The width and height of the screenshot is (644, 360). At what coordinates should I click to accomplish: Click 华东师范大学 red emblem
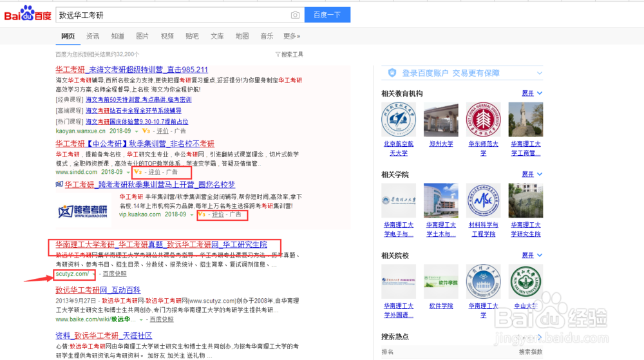(x=484, y=119)
